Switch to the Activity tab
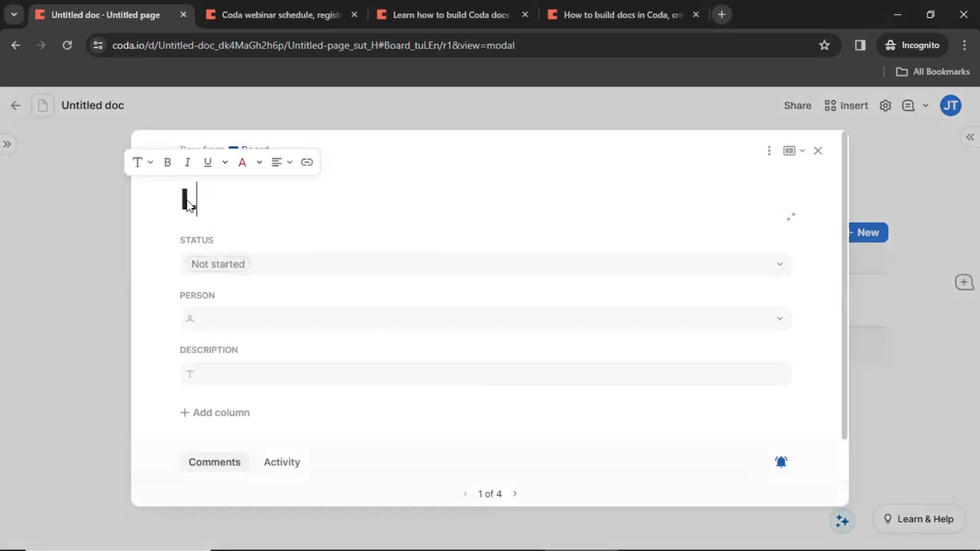This screenshot has height=551, width=980. [x=283, y=462]
